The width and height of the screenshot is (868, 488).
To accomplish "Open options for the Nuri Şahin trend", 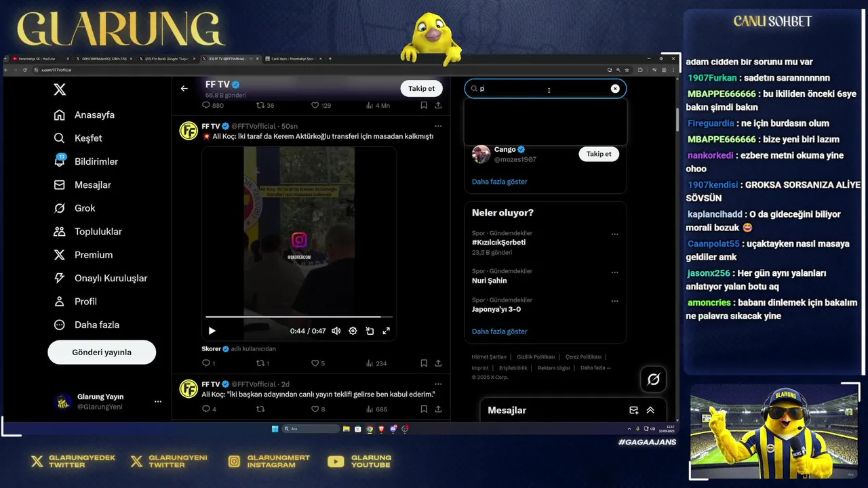I will pyautogui.click(x=614, y=272).
